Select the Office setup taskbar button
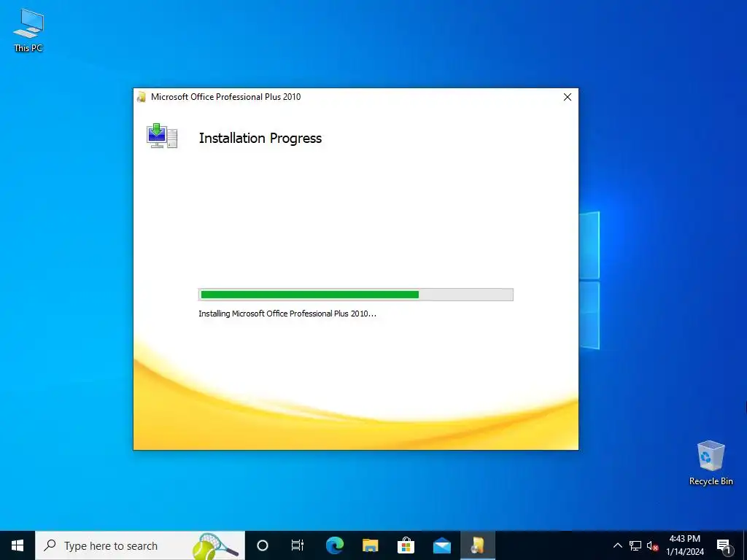Viewport: 747px width, 560px height. (x=477, y=545)
